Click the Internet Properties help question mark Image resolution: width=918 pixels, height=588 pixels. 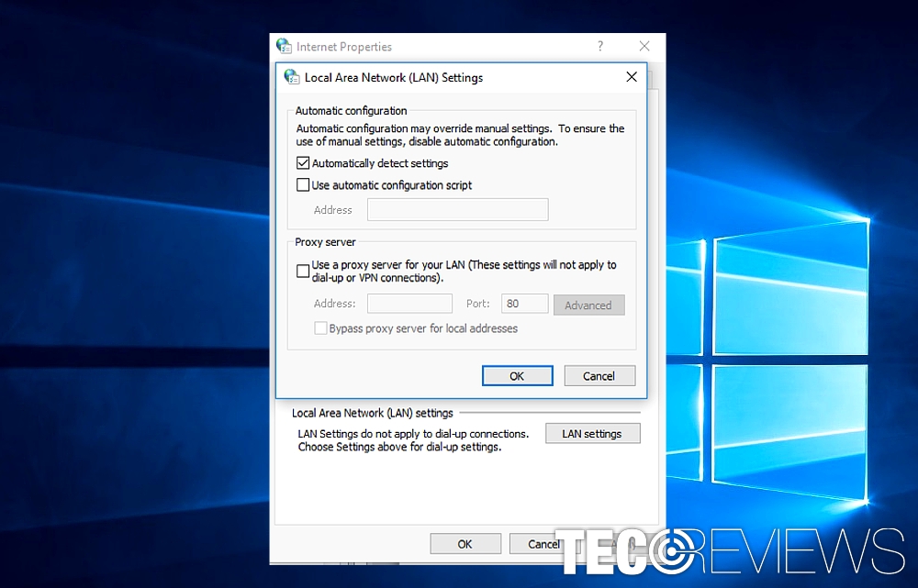[600, 46]
